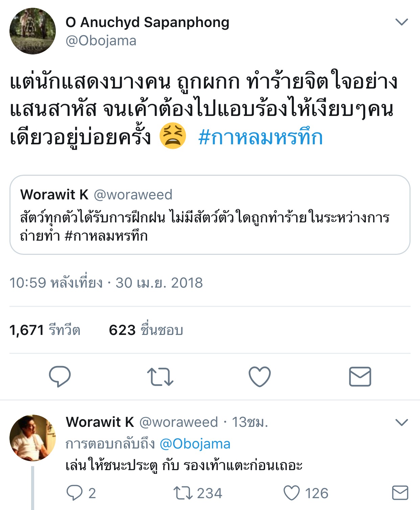420x510 pixels.
Task: Open chevron menu on O Anuchyd's tweet
Action: click(x=402, y=22)
